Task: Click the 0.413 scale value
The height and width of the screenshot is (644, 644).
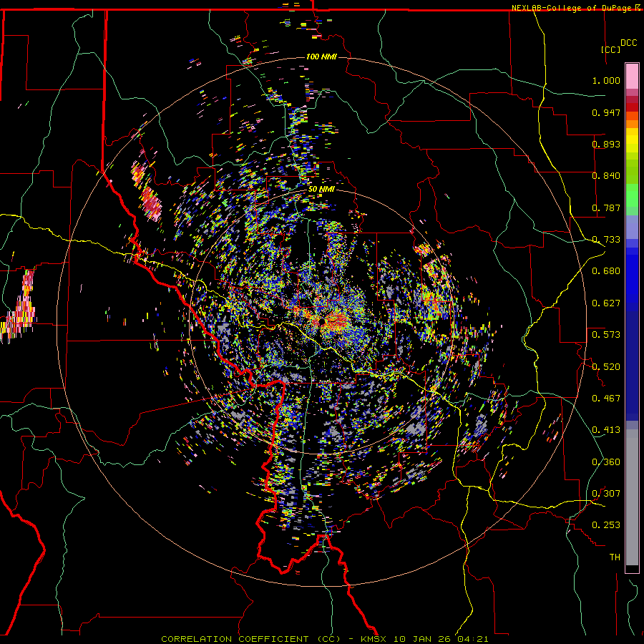Action: pyautogui.click(x=606, y=430)
